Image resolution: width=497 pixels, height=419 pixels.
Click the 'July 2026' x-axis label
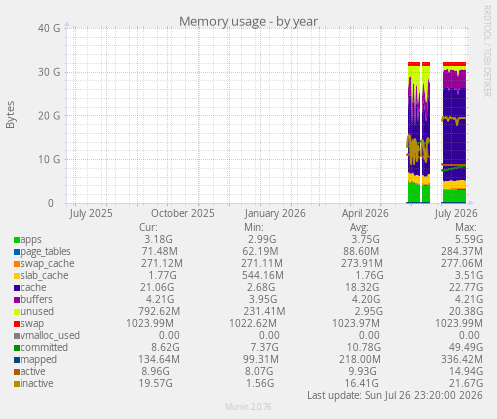[456, 213]
